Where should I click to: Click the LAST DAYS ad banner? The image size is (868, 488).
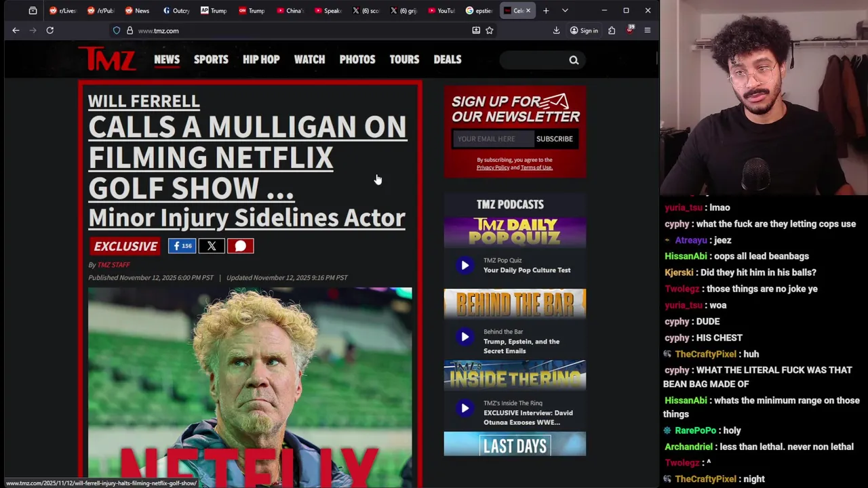tap(515, 445)
